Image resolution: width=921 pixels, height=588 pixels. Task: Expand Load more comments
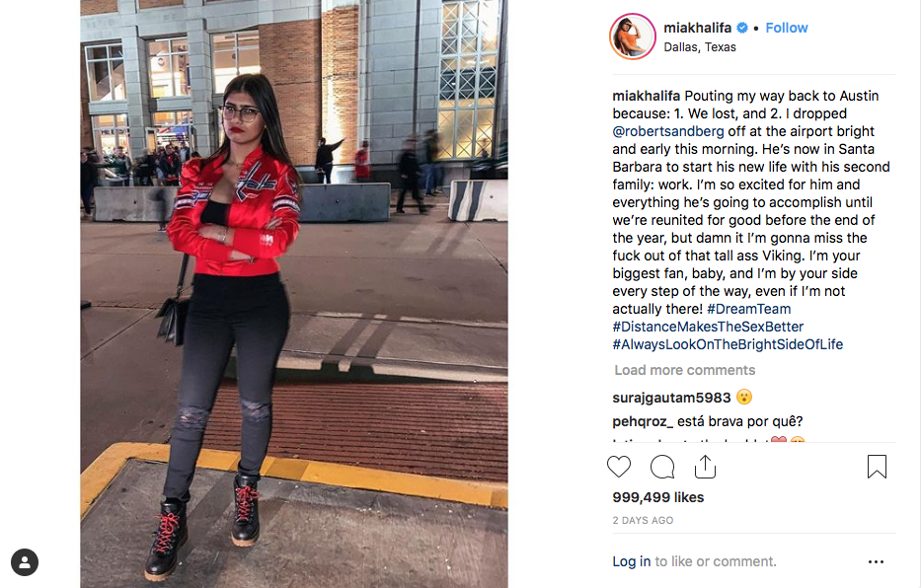coord(685,370)
